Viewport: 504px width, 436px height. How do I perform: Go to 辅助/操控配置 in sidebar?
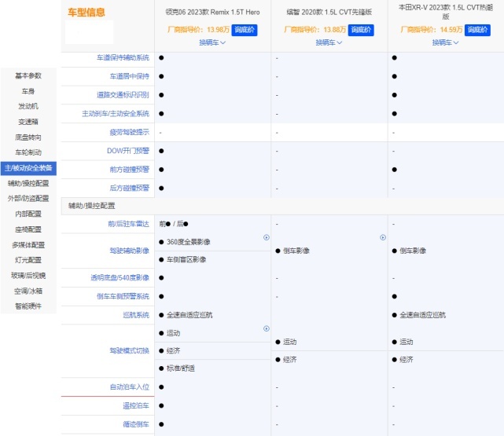[28, 183]
